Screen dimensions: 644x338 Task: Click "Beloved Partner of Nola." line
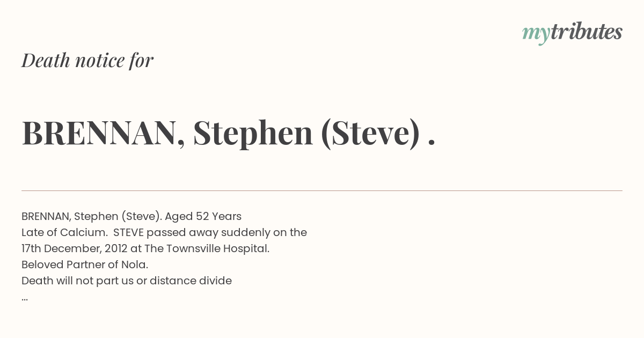click(x=85, y=265)
